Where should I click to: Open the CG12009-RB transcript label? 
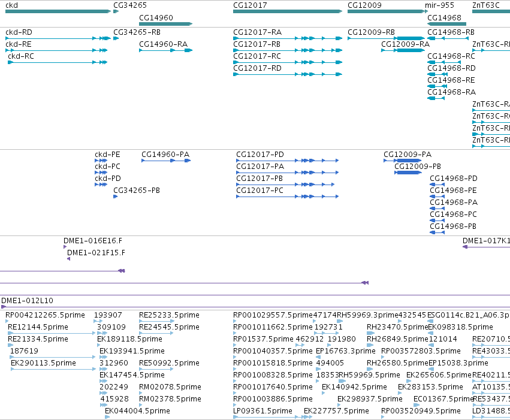click(371, 32)
